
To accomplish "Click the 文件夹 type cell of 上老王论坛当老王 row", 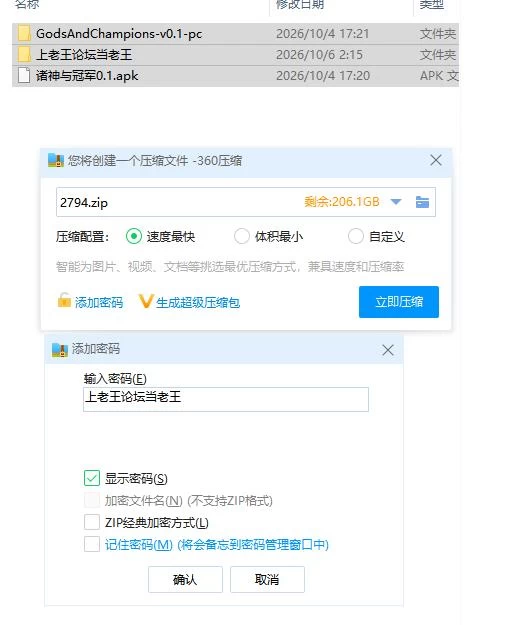I will (x=438, y=55).
